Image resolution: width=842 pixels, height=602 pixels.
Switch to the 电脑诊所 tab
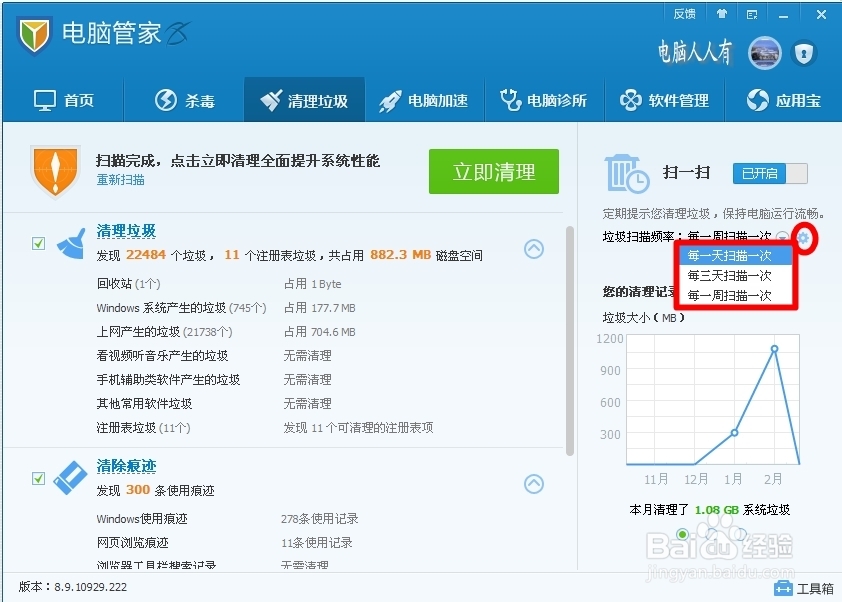[x=544, y=100]
